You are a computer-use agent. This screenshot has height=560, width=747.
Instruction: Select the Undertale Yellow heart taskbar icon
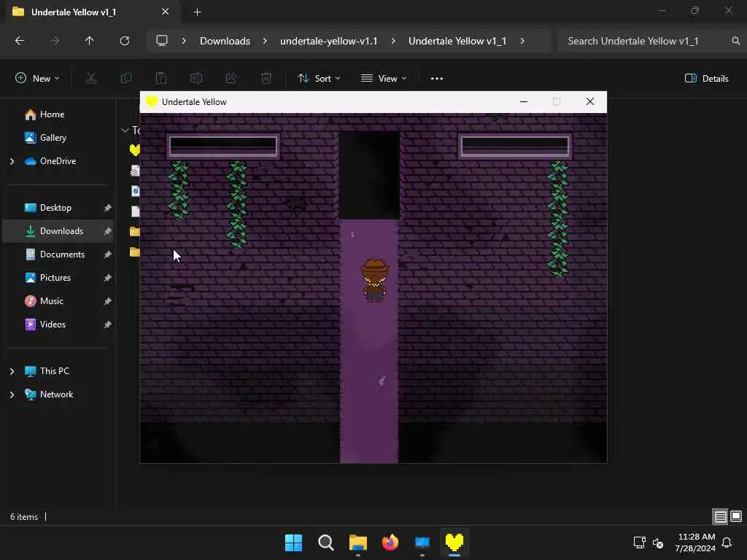click(454, 542)
